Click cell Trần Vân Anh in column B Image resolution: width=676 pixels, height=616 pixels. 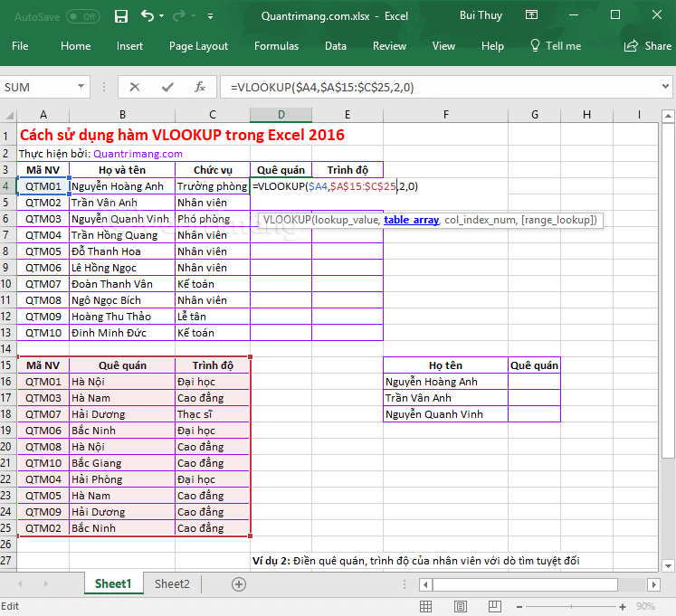pos(122,203)
